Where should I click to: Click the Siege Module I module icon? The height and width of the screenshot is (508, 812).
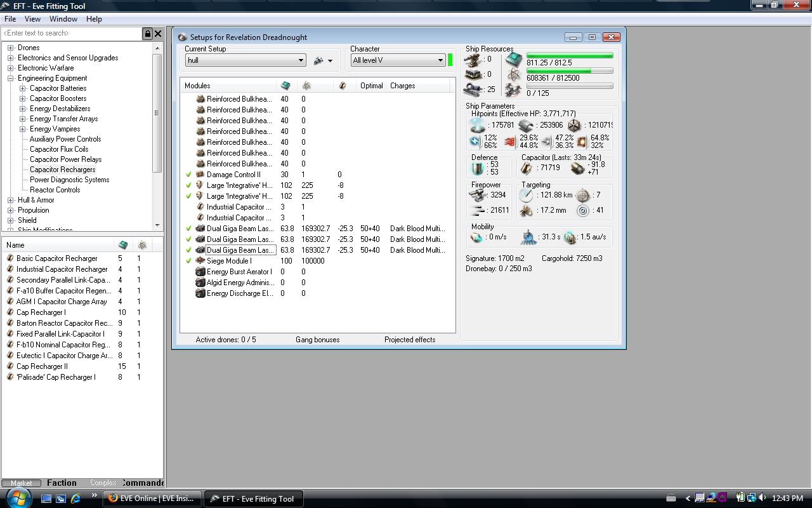[200, 261]
